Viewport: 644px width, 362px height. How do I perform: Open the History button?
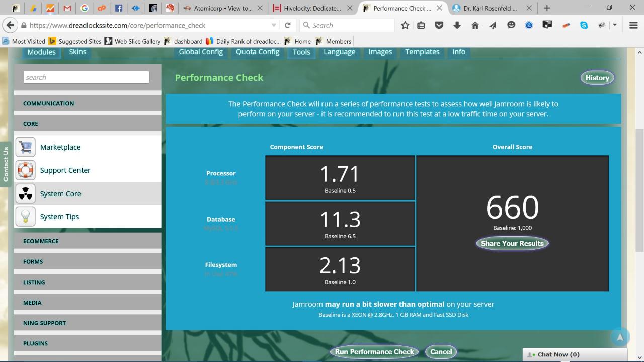(597, 78)
